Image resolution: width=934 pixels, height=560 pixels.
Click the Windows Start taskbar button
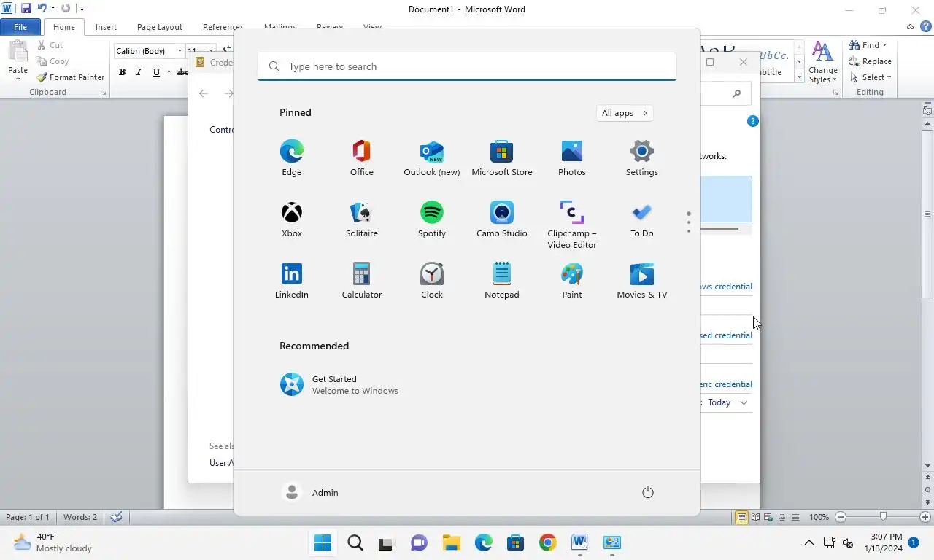(x=323, y=542)
